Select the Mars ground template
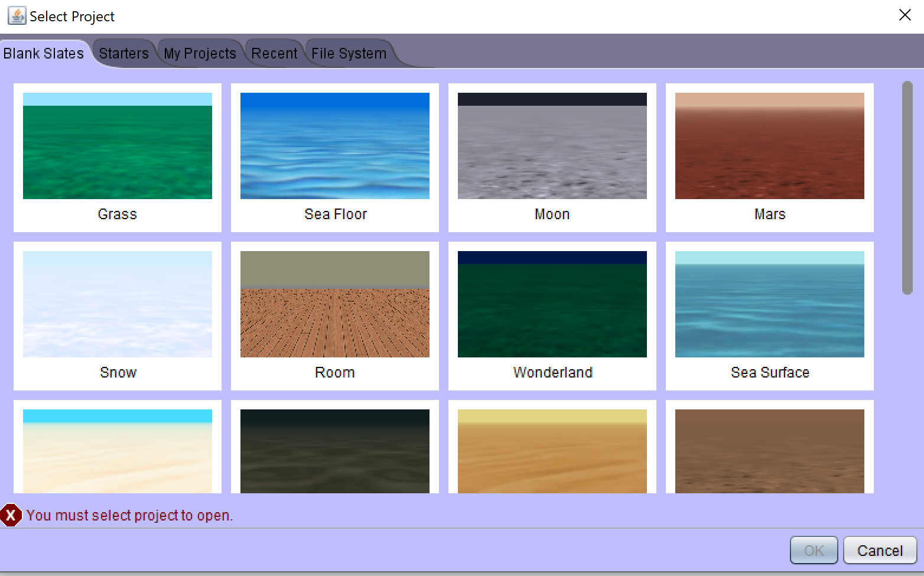Image resolution: width=924 pixels, height=576 pixels. [x=770, y=146]
